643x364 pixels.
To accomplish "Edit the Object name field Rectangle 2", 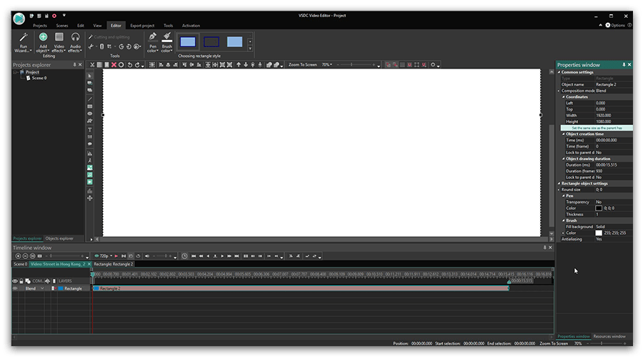I will coord(614,84).
